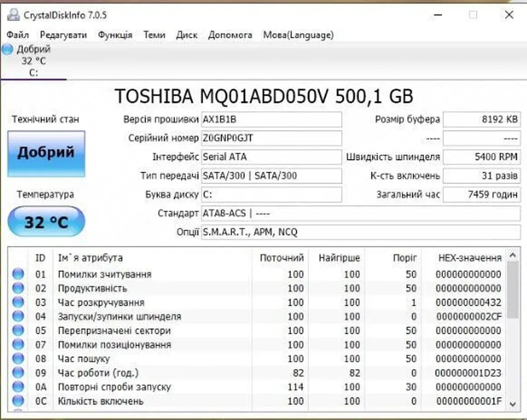Click status icon for attribute 03 spin-up time
This screenshot has height=420, width=527.
18,302
